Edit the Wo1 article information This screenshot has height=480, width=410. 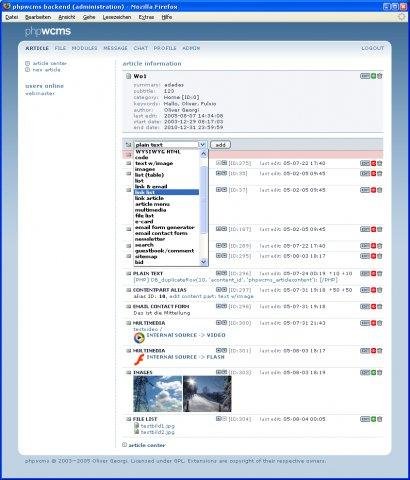pos(365,76)
